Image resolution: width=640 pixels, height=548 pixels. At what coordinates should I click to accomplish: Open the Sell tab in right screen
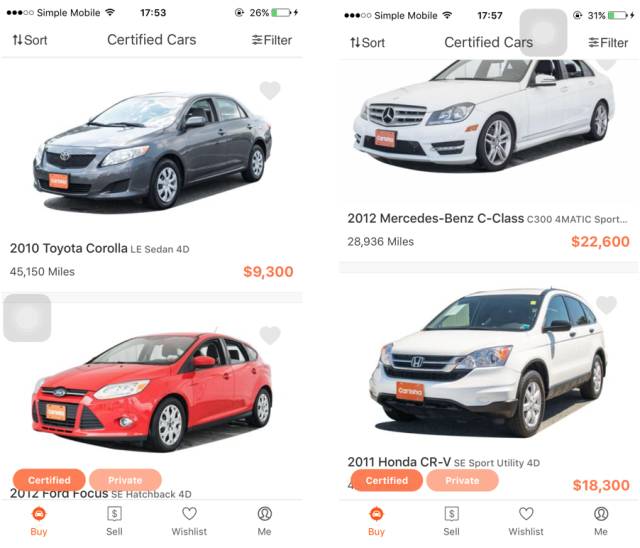[451, 521]
